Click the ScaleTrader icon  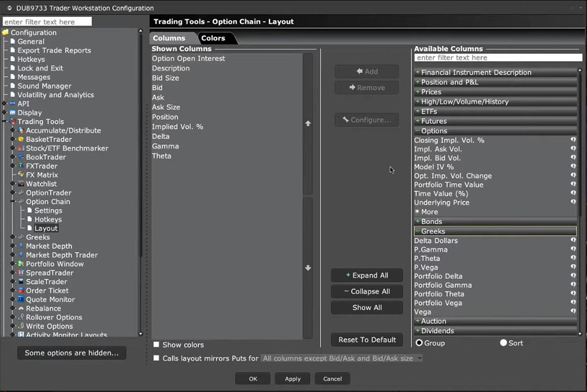tap(21, 282)
